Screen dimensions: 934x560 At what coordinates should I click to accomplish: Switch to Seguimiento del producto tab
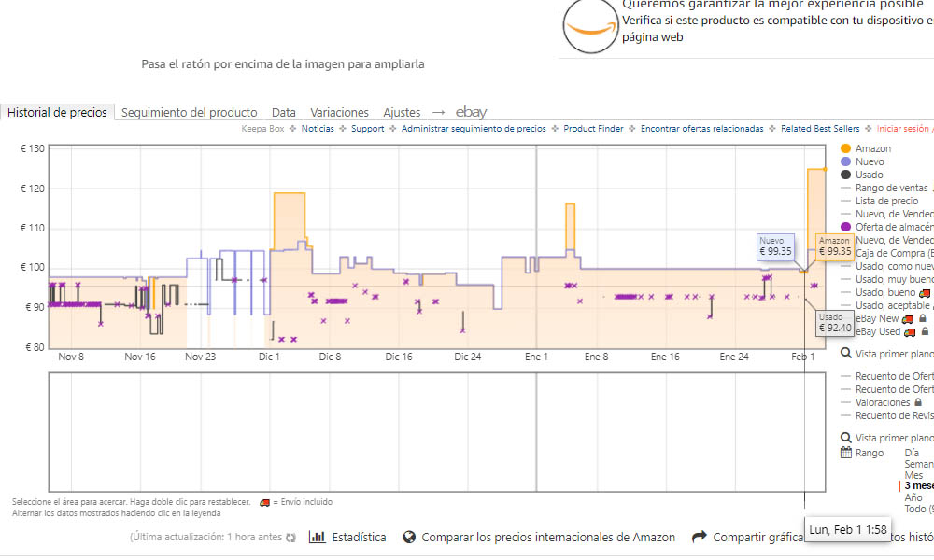190,113
